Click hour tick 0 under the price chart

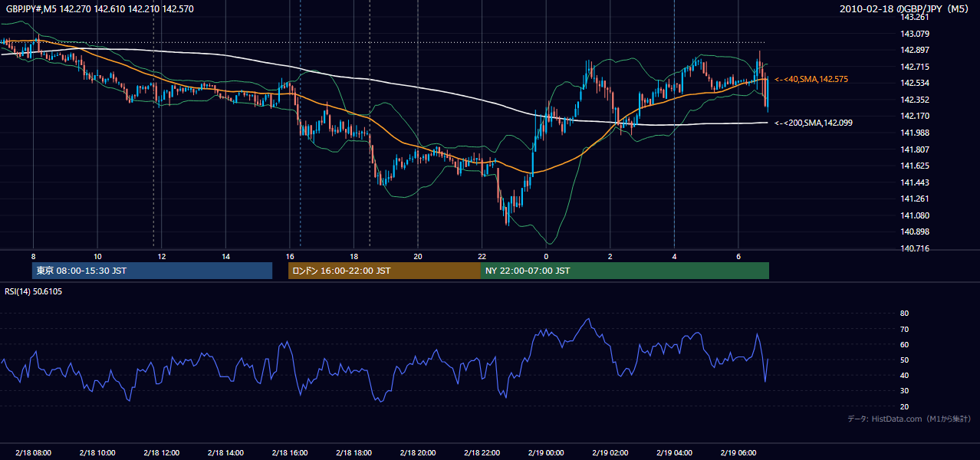click(x=546, y=256)
